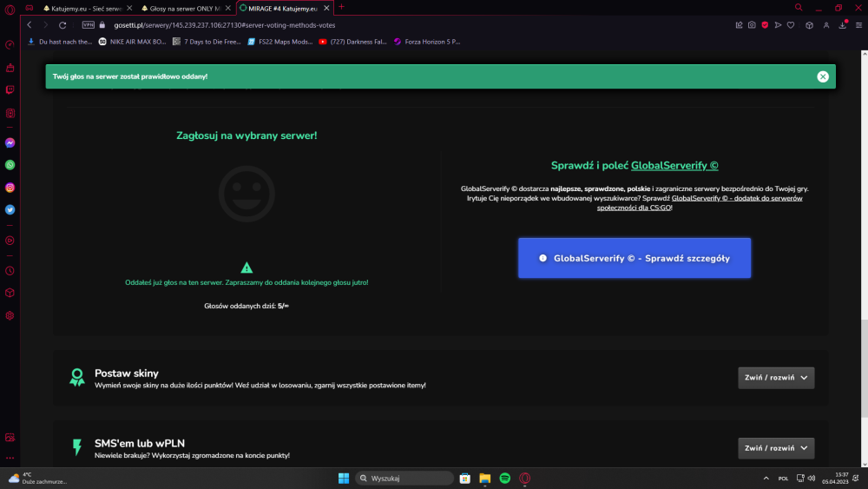Open File Explorer from the taskbar
Viewport: 868px width, 489px height.
[485, 478]
